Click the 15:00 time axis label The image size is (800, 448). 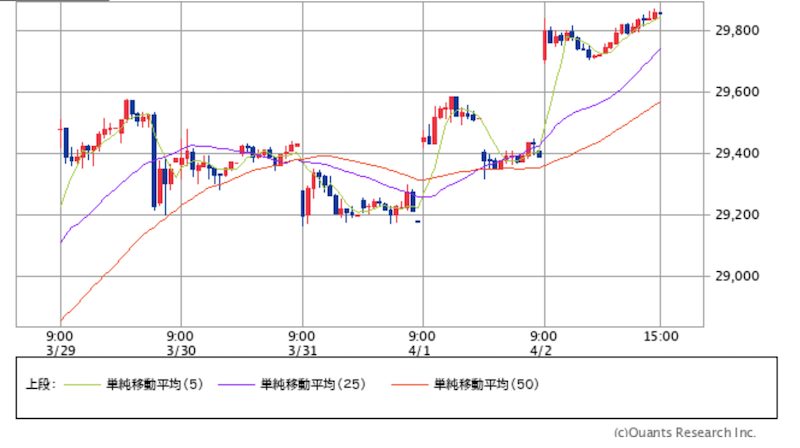tap(661, 337)
